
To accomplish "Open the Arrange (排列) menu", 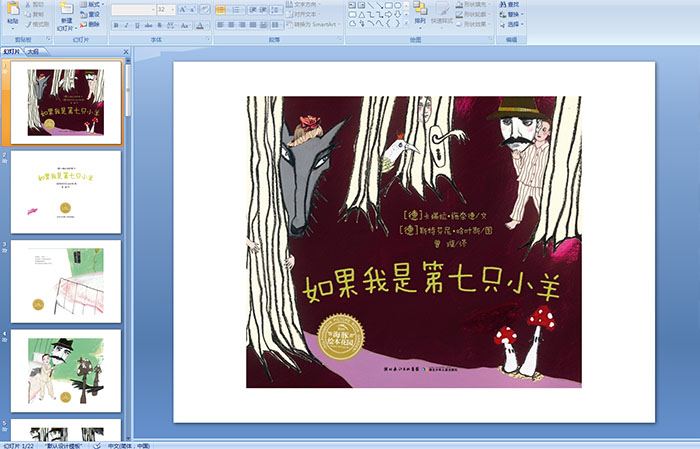I will click(420, 13).
